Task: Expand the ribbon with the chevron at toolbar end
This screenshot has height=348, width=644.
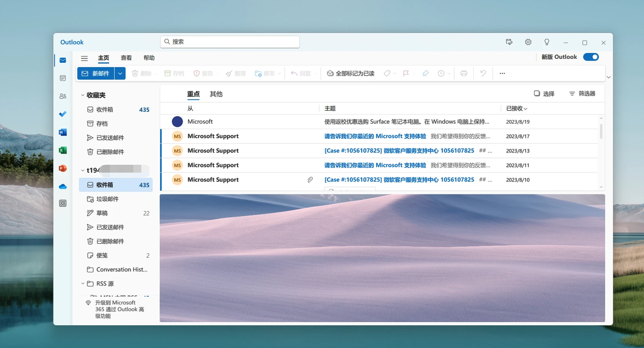Action: [608, 77]
